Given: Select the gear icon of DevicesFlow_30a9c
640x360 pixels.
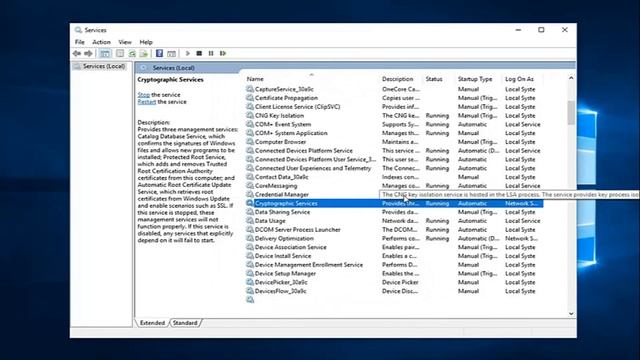Looking at the screenshot, I should tap(250, 291).
